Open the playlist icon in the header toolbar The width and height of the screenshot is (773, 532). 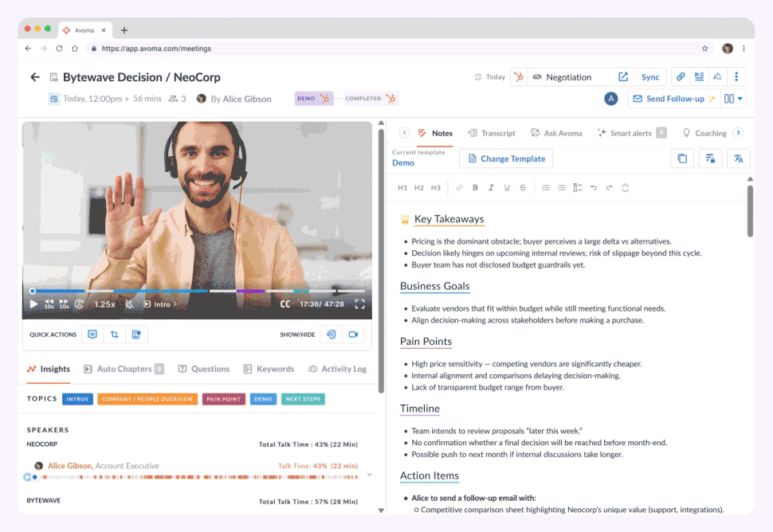(x=699, y=76)
